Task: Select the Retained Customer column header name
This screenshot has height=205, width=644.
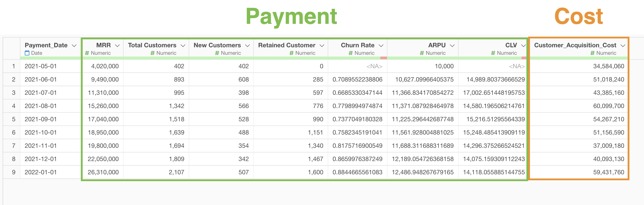Action: (x=287, y=45)
